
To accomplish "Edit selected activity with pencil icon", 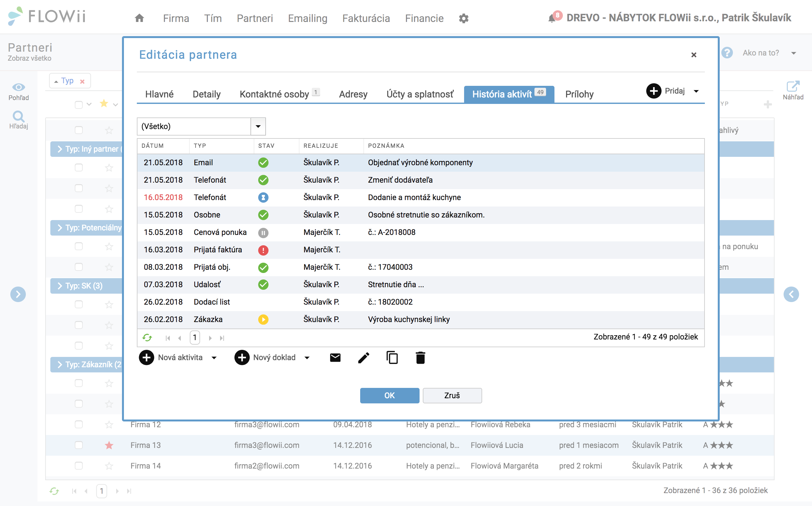I will 363,358.
